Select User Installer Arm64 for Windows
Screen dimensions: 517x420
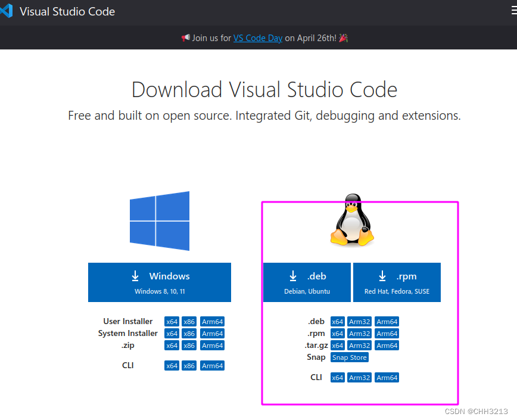tap(212, 322)
